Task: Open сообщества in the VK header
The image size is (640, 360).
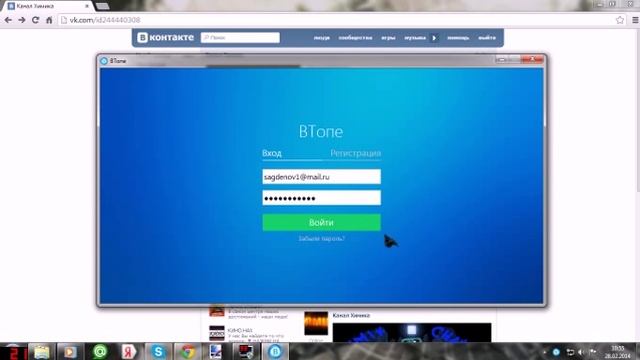Action: [355, 38]
